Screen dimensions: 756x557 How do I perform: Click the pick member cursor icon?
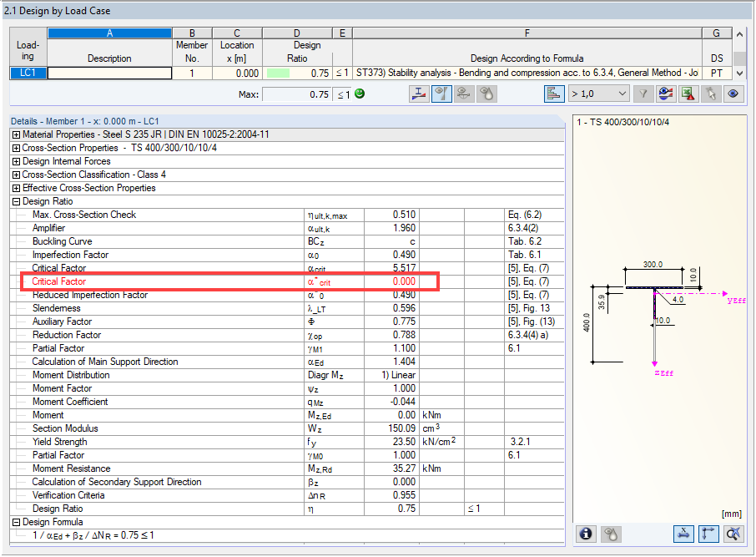[x=711, y=94]
